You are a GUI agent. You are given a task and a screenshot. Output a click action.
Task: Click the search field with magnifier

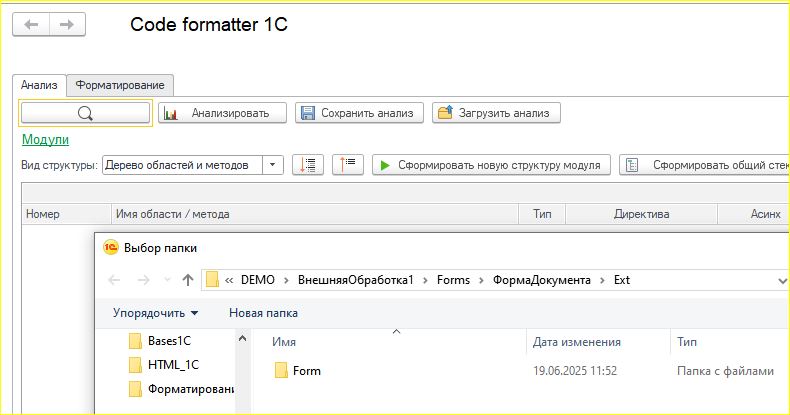[85, 113]
